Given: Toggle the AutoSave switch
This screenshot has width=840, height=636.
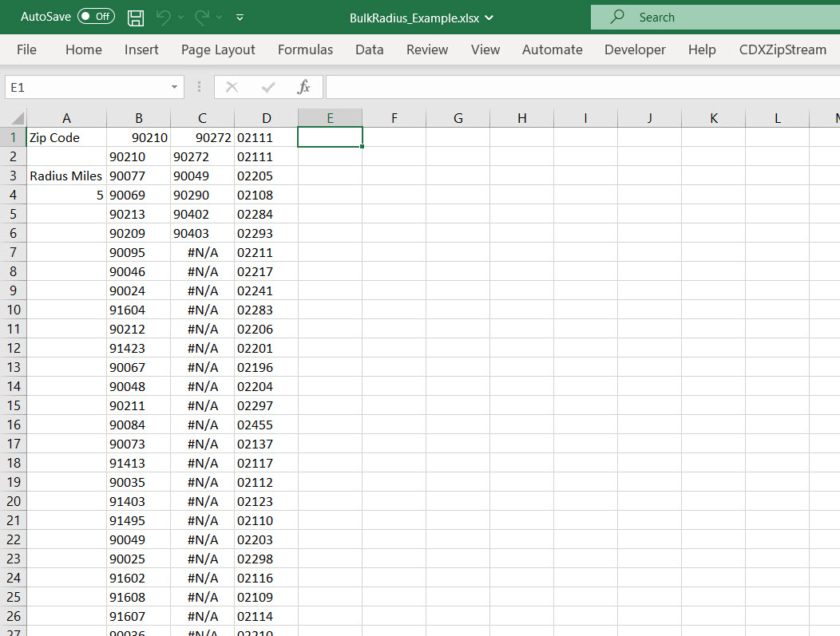Looking at the screenshot, I should click(x=96, y=17).
